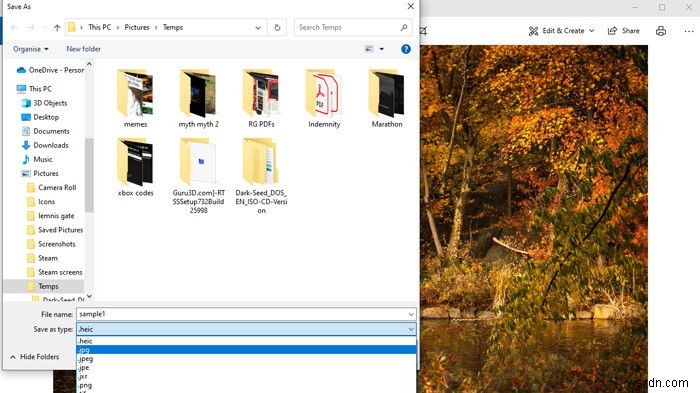
Task: Click Share in the Photos window
Action: click(624, 31)
